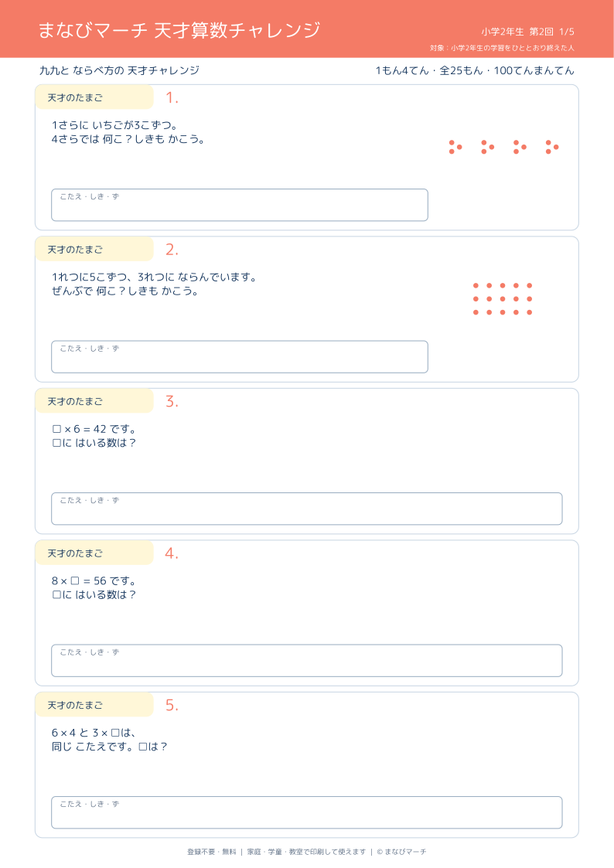Click the answer box for question 2
This screenshot has width=614, height=868.
[x=239, y=356]
